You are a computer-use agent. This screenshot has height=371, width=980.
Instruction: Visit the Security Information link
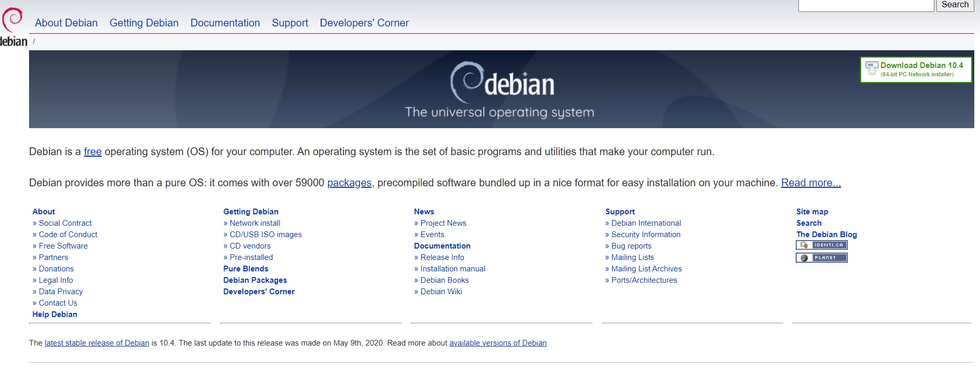645,235
